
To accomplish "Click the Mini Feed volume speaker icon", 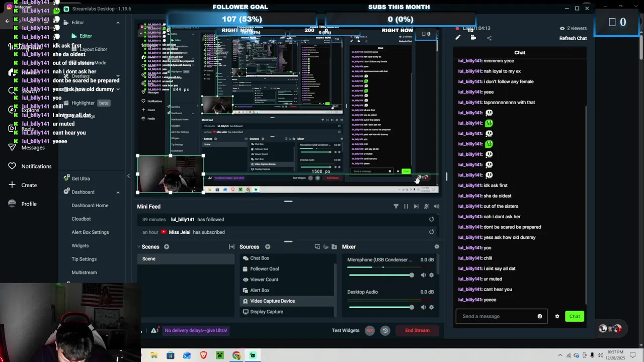I will tap(436, 207).
